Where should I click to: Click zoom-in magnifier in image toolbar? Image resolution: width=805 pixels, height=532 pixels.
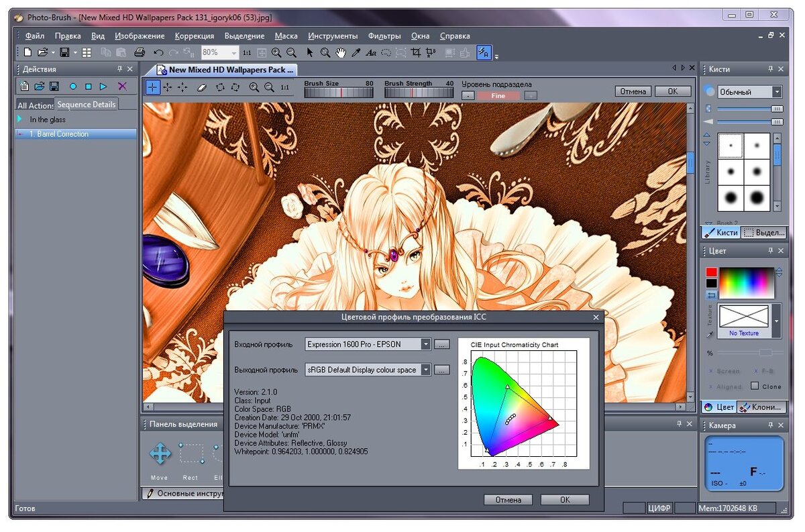point(254,87)
